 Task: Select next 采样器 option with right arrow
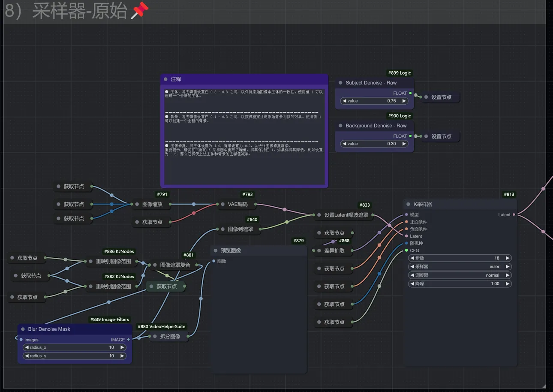(x=508, y=267)
